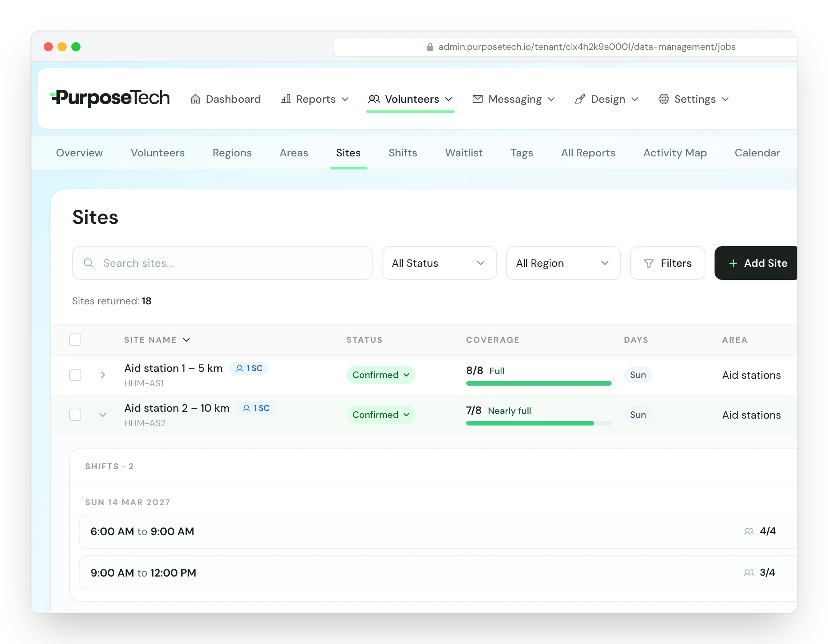Open the Activity Map tab

point(675,153)
